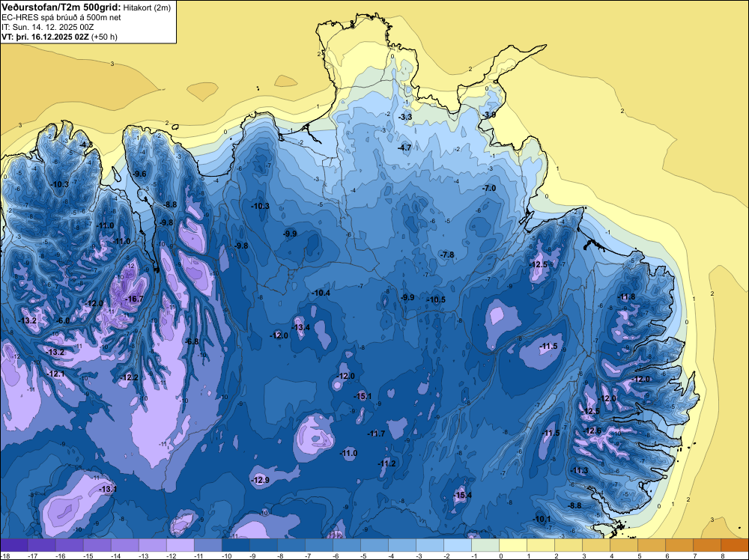Screen dimensions: 749x560
Task: Click the -6.0 temperature label
Action: pos(63,320)
